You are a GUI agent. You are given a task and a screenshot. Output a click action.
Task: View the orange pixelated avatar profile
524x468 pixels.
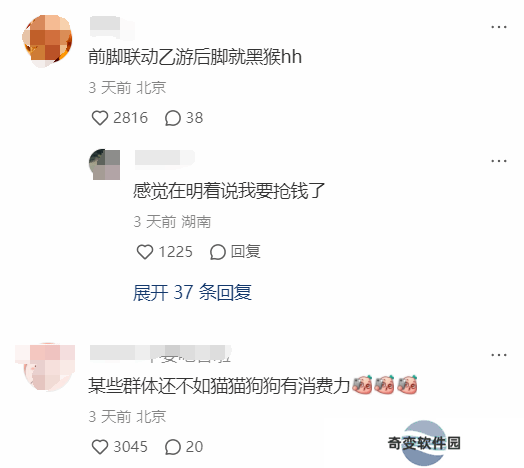point(47,41)
